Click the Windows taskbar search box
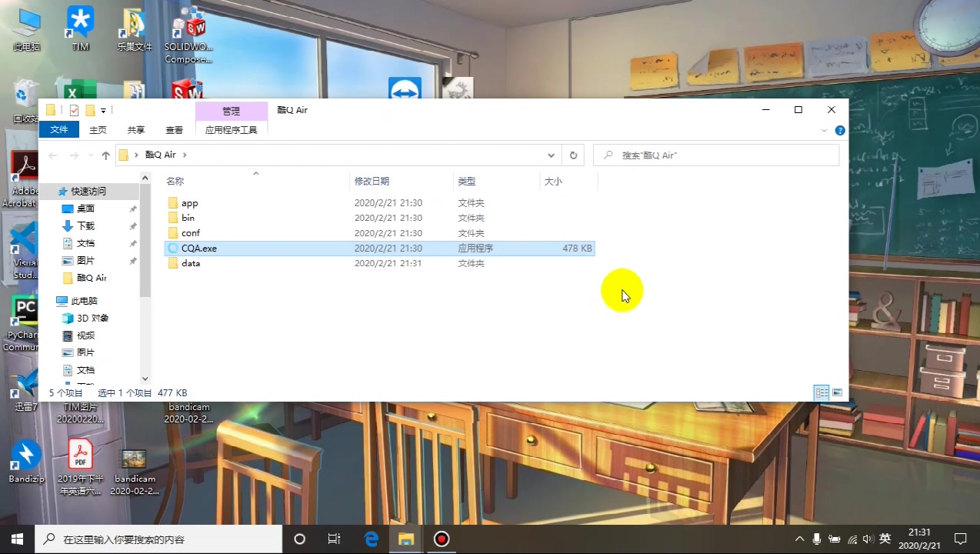Screen dimensions: 980x554 click(x=154, y=539)
